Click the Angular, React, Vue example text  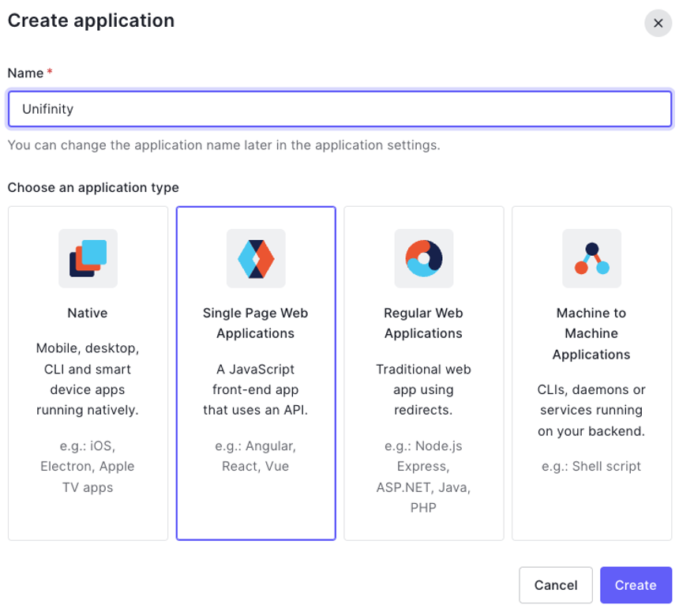point(256,456)
